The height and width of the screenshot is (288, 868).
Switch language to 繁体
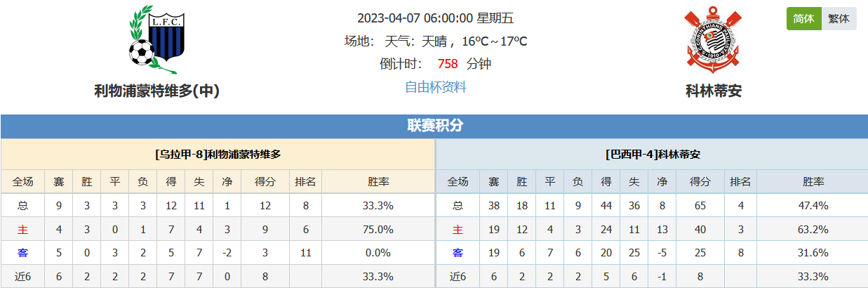tap(839, 19)
